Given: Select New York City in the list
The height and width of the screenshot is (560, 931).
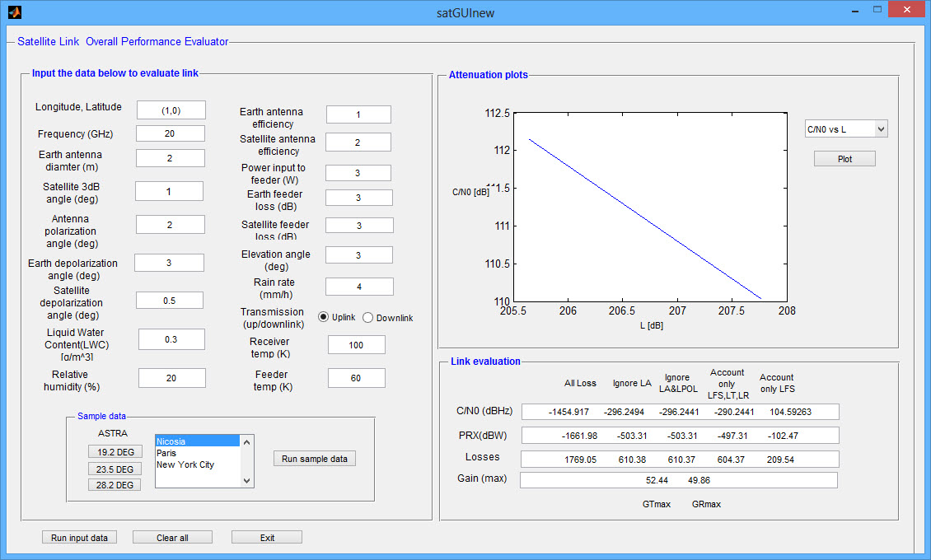Looking at the screenshot, I should coord(197,464).
